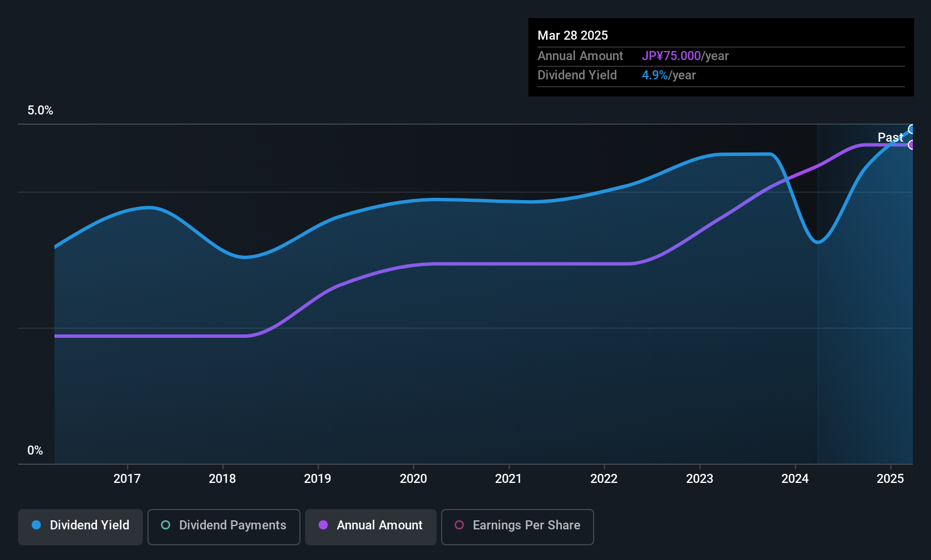Click the 2023 x-axis label
Screen dimensions: 931x560
pos(700,479)
